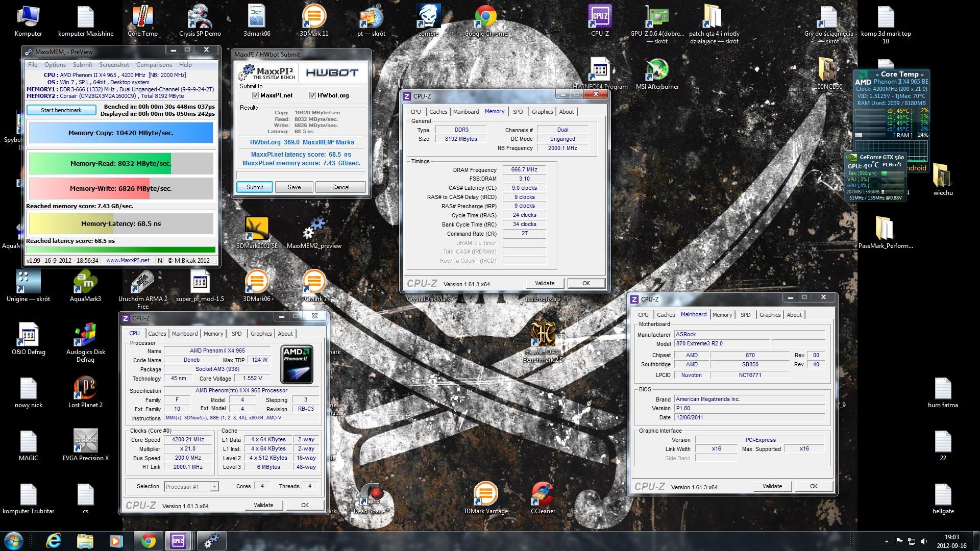Launch EVGA Precision X from the desktop

coord(85,445)
